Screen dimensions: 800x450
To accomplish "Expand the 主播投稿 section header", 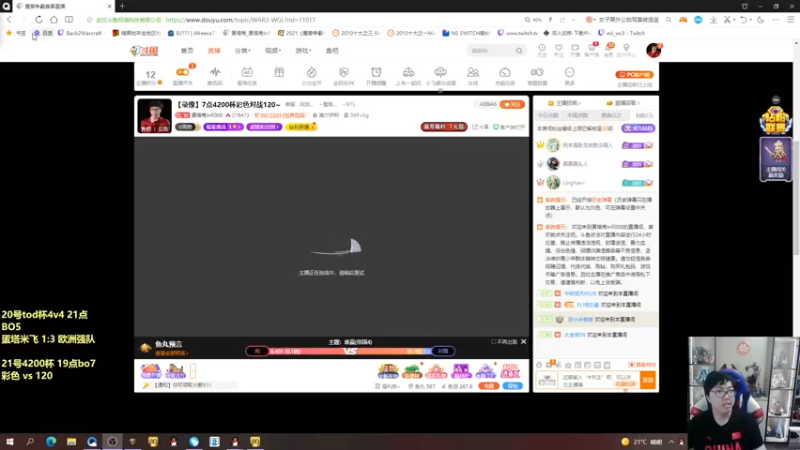I will tap(565, 103).
